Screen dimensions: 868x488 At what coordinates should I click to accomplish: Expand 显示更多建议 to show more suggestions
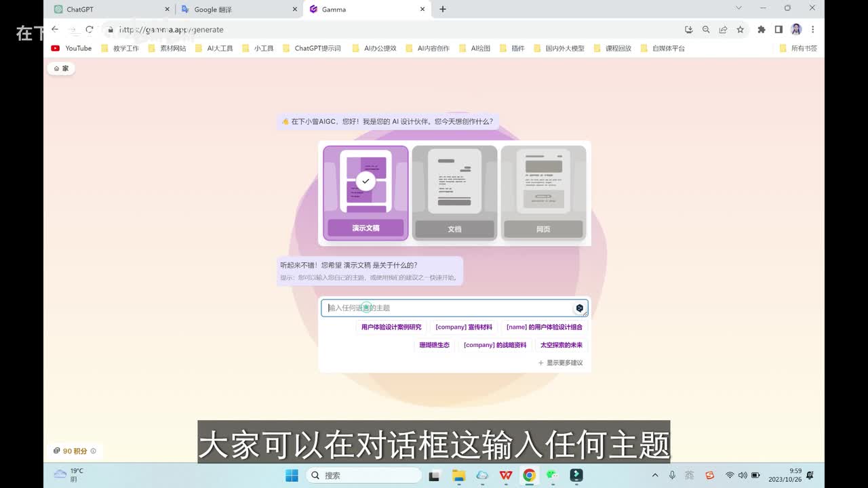click(x=561, y=363)
